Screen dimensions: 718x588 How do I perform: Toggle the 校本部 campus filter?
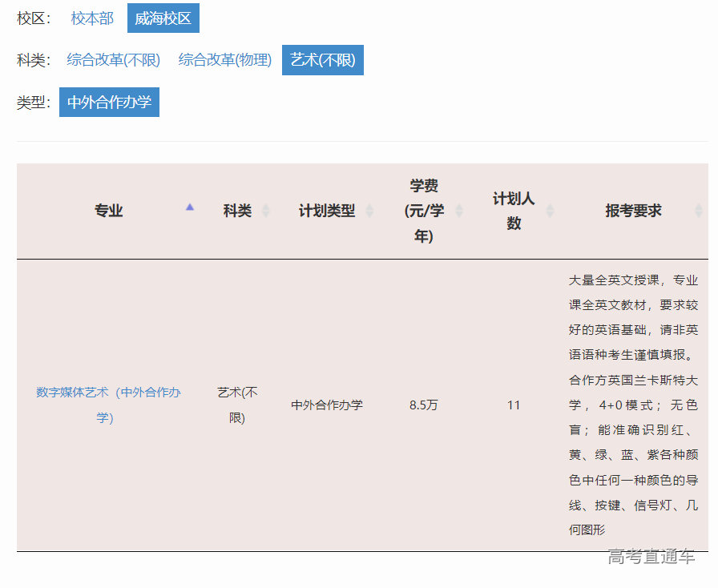click(91, 18)
